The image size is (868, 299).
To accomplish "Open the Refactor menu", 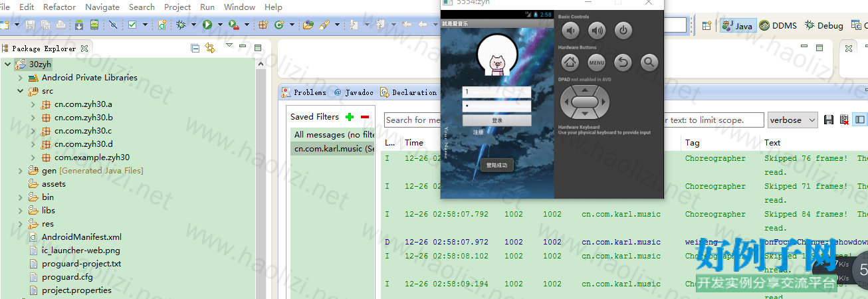I will click(59, 7).
